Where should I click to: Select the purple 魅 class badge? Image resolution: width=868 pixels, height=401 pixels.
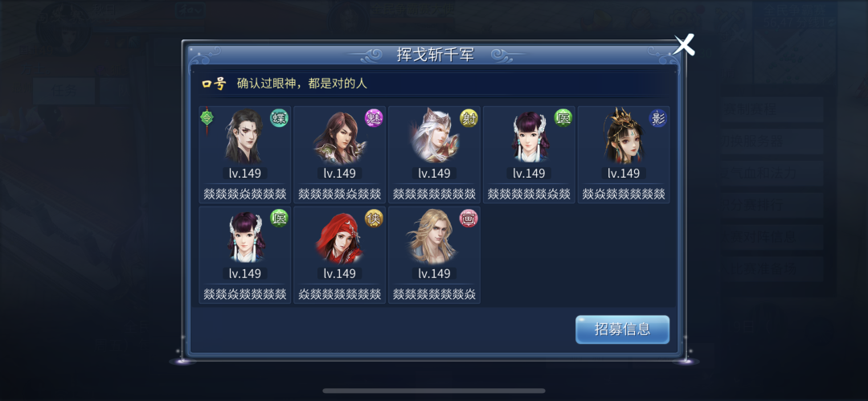[x=374, y=117]
